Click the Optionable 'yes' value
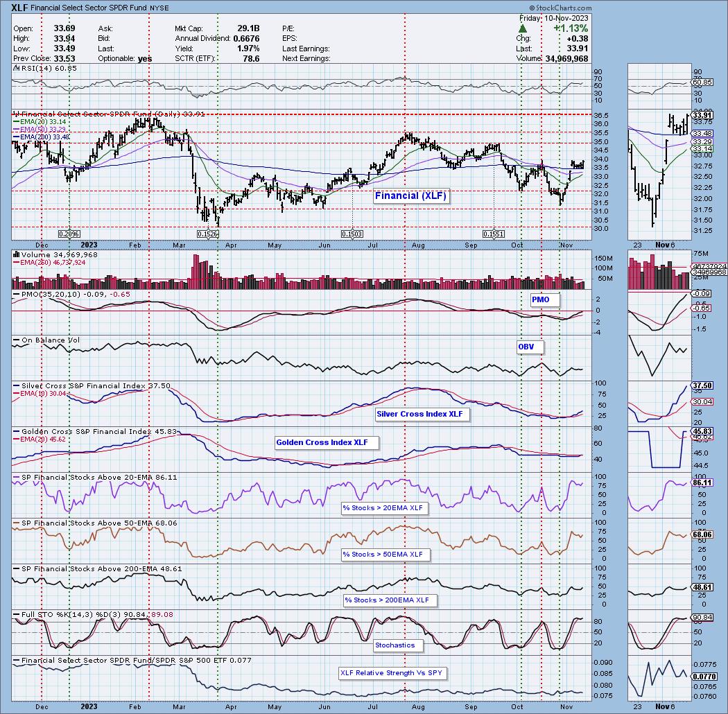Viewport: 728px width, 714px height. click(145, 59)
